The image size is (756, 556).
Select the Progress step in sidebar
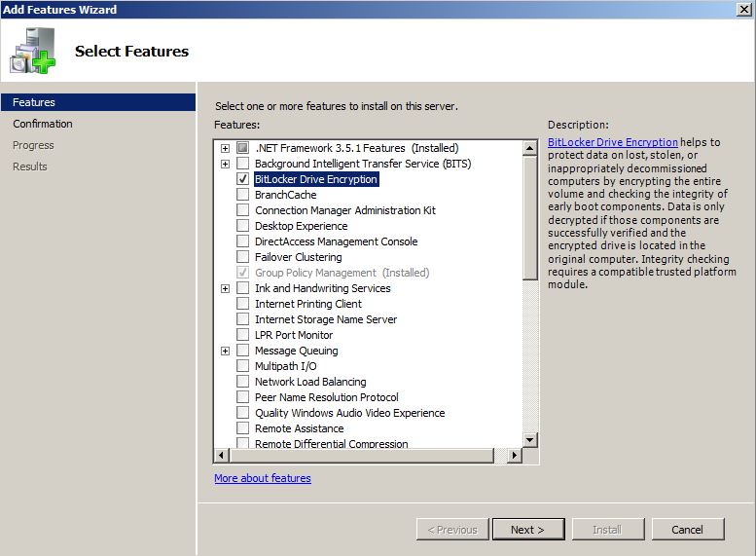[33, 145]
